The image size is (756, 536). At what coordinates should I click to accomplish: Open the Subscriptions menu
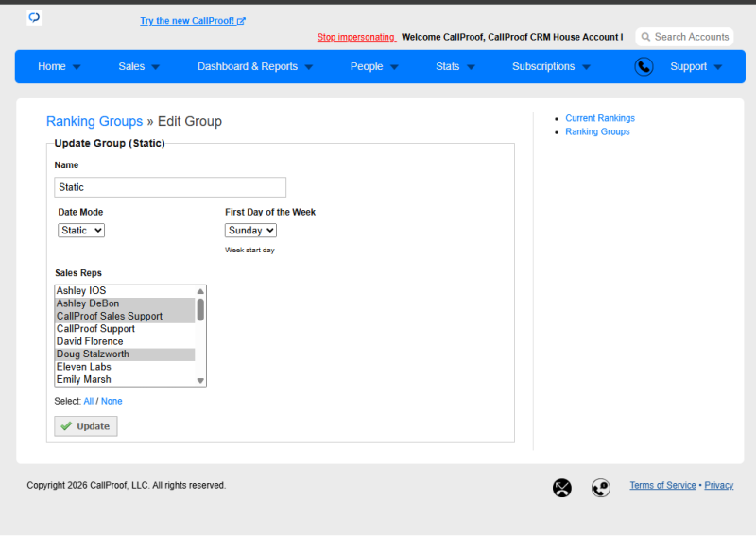tap(551, 66)
